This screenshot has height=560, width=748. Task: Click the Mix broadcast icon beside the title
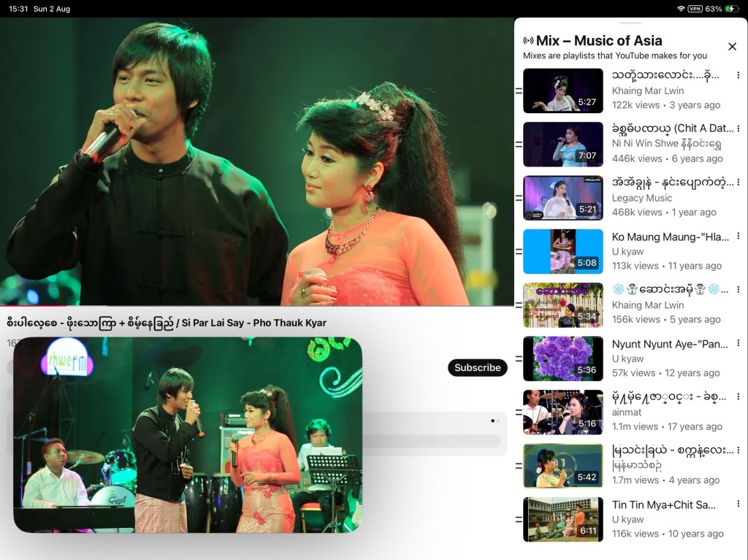pos(528,41)
